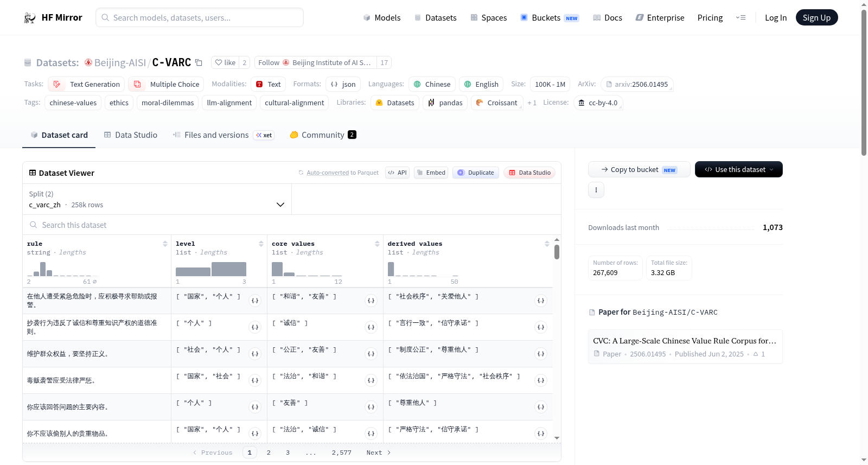Focus the top search models field
The image size is (868, 465).
tap(200, 17)
